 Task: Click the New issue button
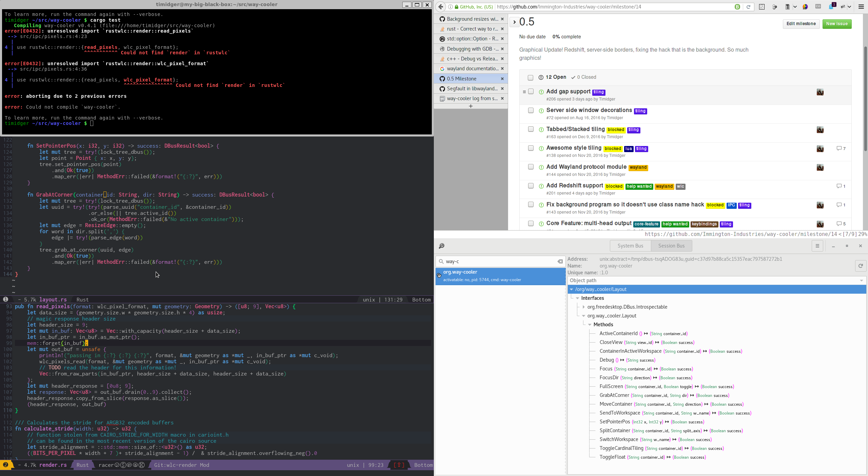click(x=836, y=24)
